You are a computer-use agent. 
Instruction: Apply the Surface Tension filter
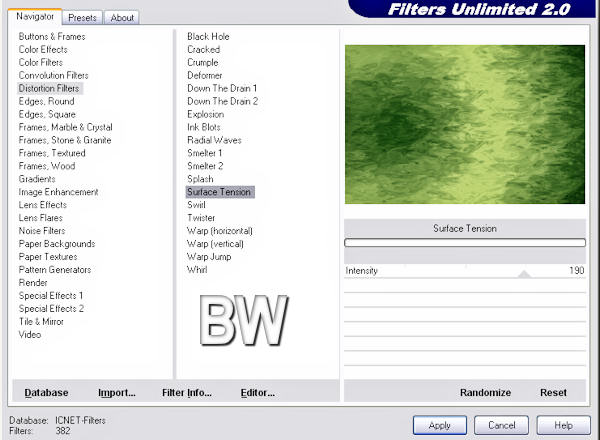click(439, 425)
